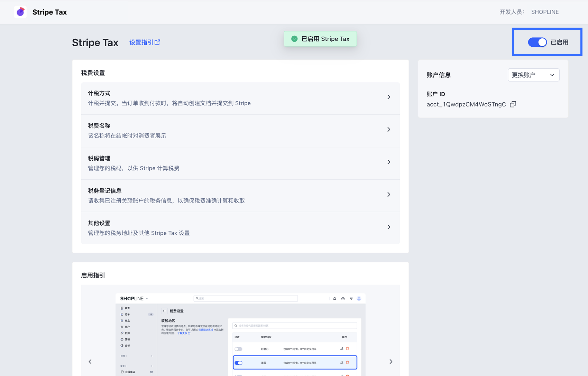Click the Stripe Tax title in header bar
The image size is (588, 376).
click(x=49, y=12)
